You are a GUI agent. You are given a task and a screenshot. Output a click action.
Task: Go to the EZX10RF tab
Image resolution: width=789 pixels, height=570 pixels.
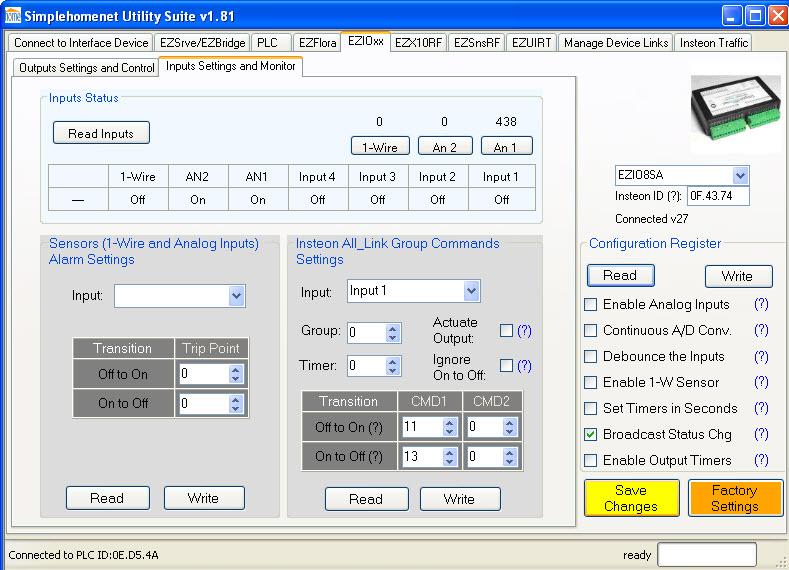(x=418, y=43)
